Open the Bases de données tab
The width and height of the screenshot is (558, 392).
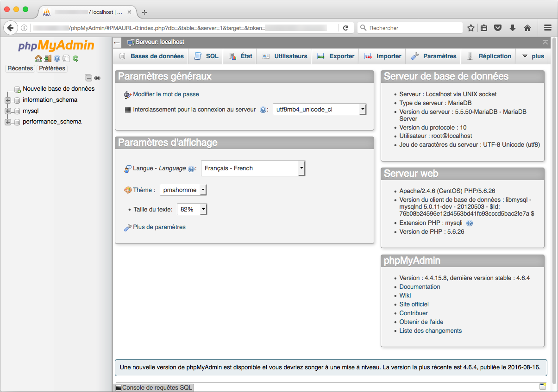[151, 56]
